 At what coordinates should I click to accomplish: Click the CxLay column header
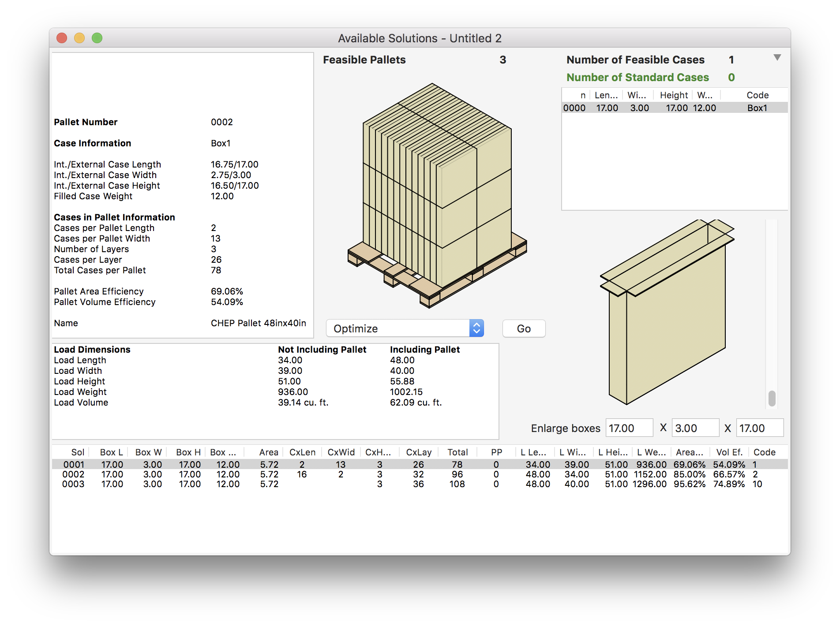point(419,452)
